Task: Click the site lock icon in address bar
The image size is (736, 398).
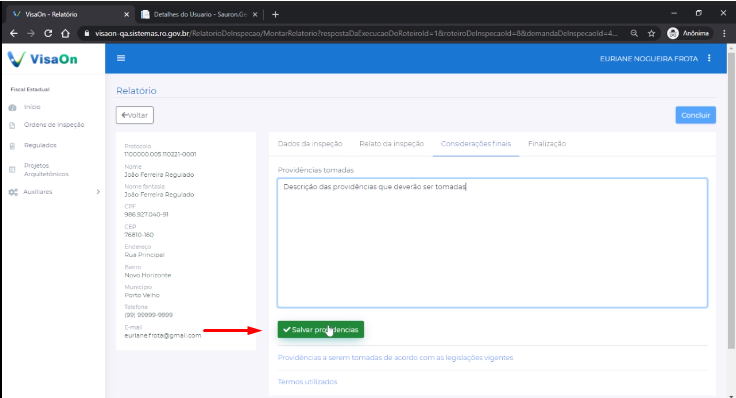Action: click(x=87, y=33)
